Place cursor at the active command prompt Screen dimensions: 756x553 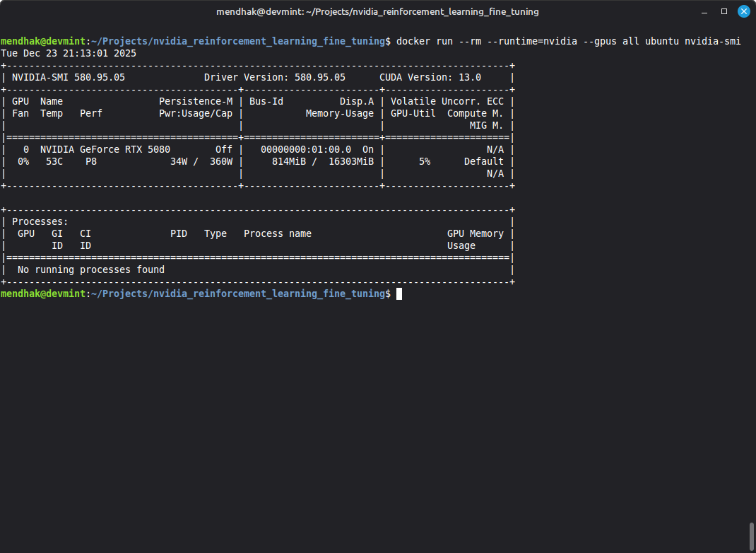[399, 293]
